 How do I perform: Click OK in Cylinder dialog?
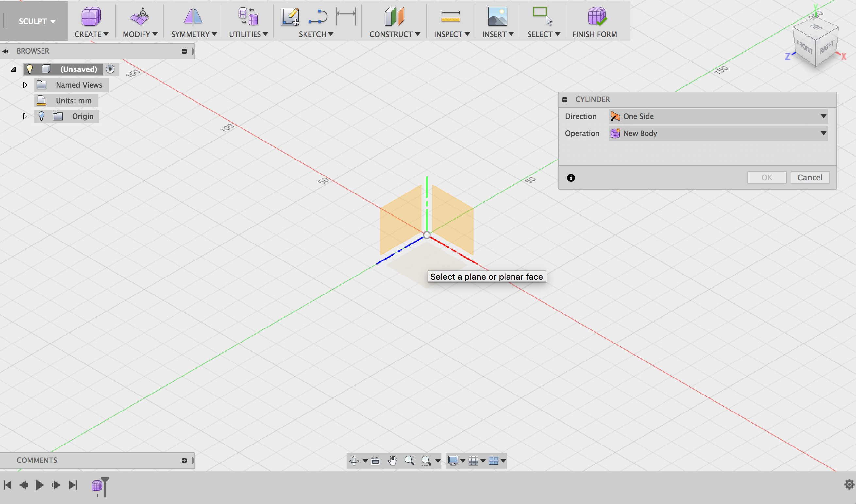click(767, 177)
